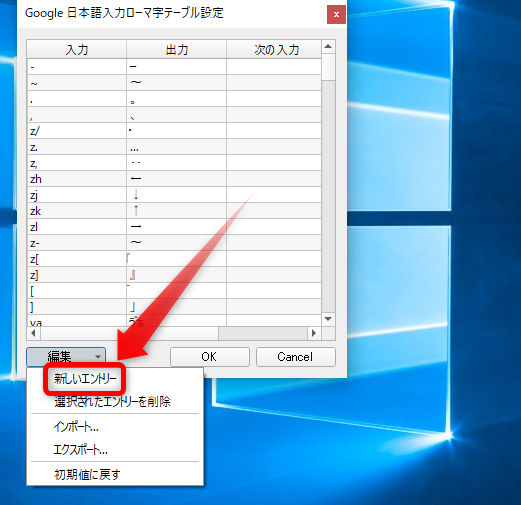Select the 'z.' input cell

pos(77,147)
